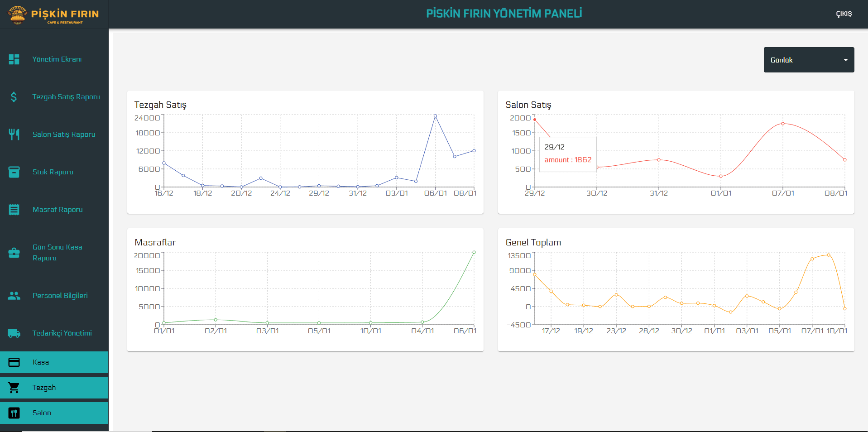This screenshot has width=868, height=432.
Task: Click the dollar sign icon in sidebar
Action: pyautogui.click(x=14, y=97)
